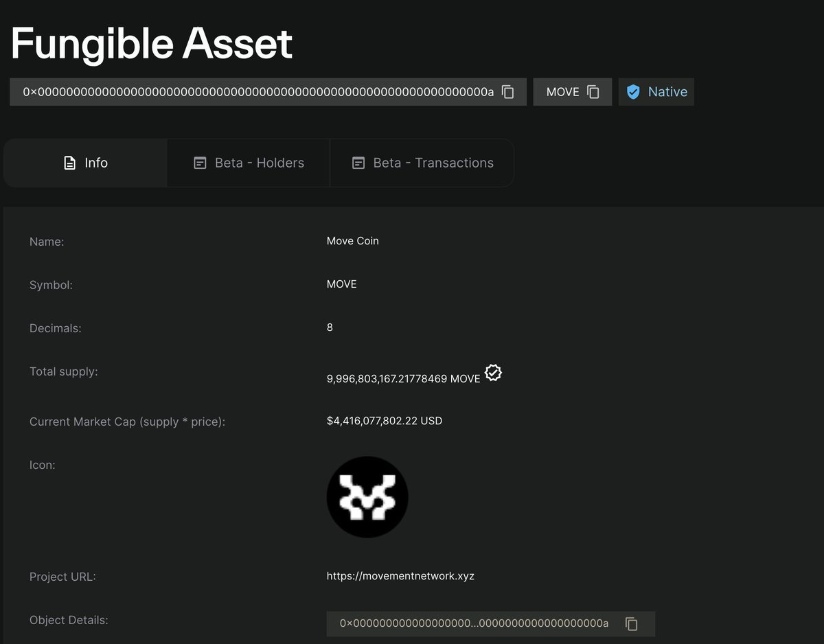Click market cap $4,416,077,802.22 USD

tap(385, 421)
